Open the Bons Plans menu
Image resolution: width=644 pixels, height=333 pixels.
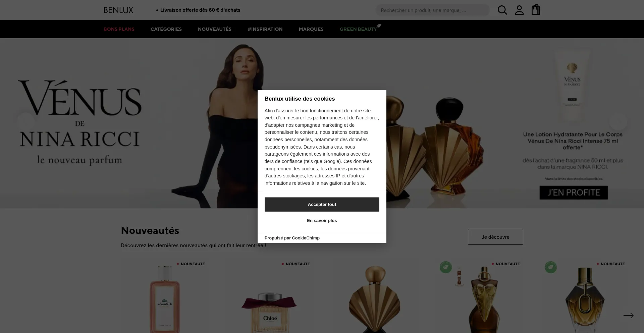pos(119,29)
